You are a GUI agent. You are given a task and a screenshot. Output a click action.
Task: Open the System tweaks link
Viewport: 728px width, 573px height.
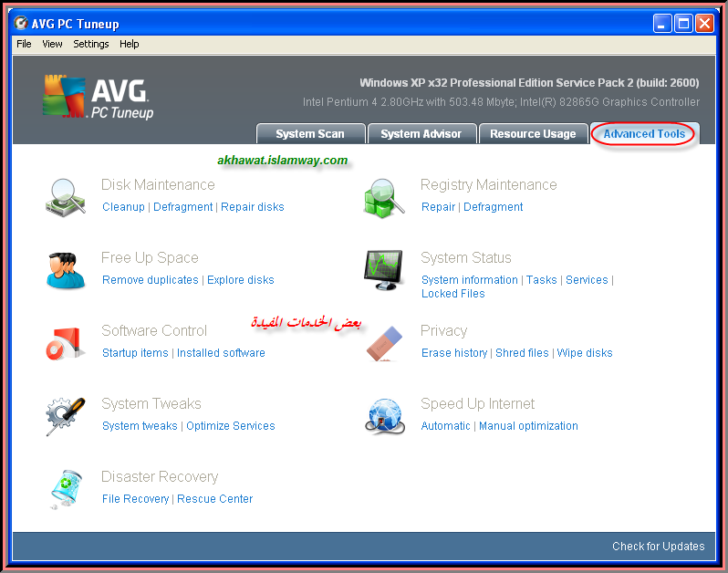coord(140,426)
